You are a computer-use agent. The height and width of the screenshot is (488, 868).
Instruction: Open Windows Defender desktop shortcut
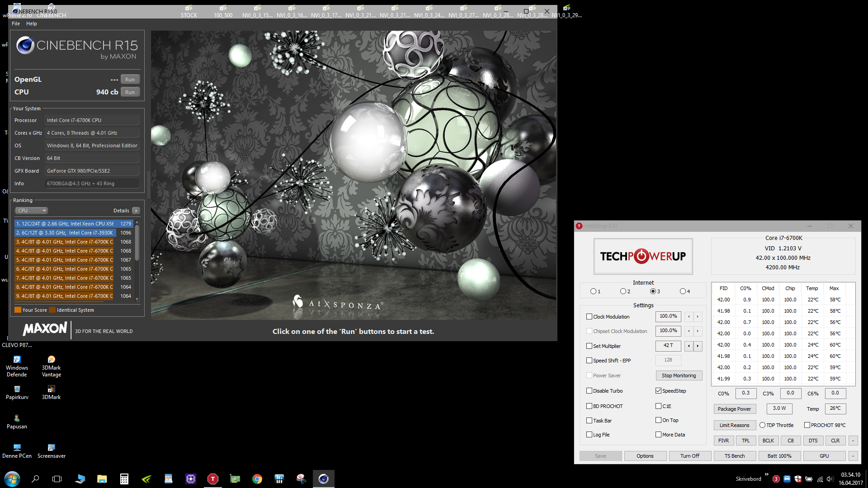[17, 366]
